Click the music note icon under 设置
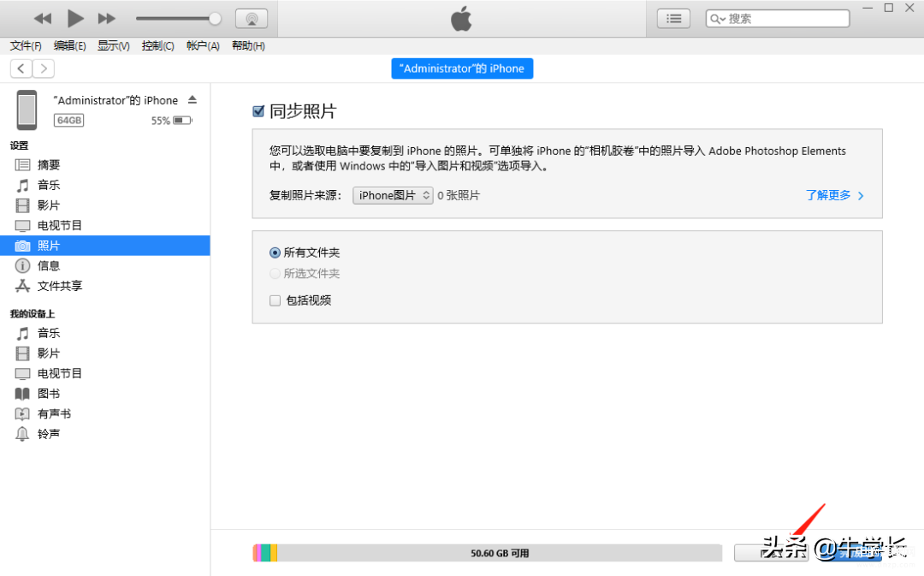Viewport: 924px width, 576px height. 22,186
